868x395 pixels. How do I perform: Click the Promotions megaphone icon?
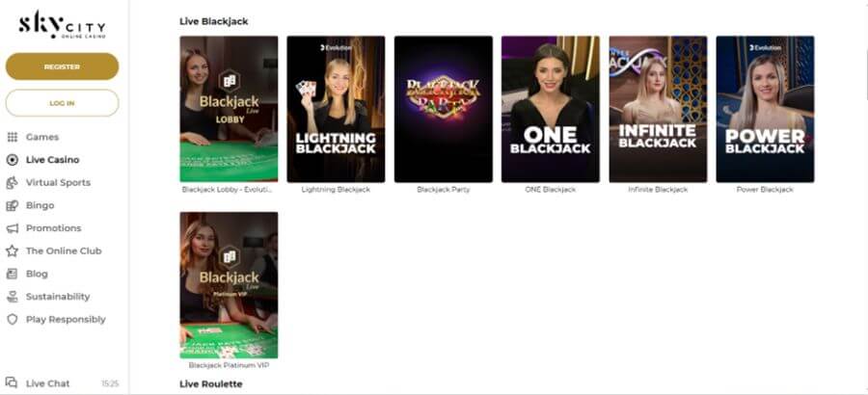[x=13, y=228]
